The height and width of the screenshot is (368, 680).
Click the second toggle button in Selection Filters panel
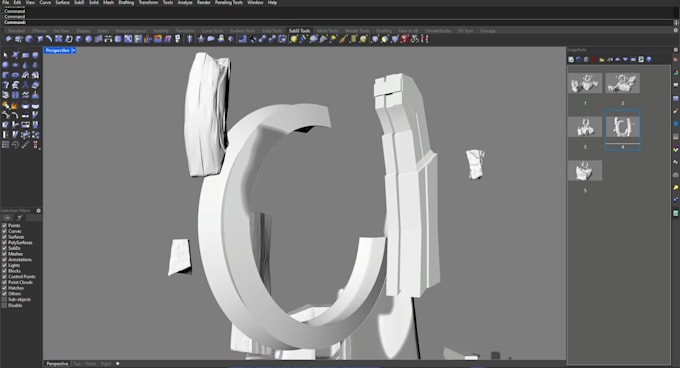(x=20, y=218)
